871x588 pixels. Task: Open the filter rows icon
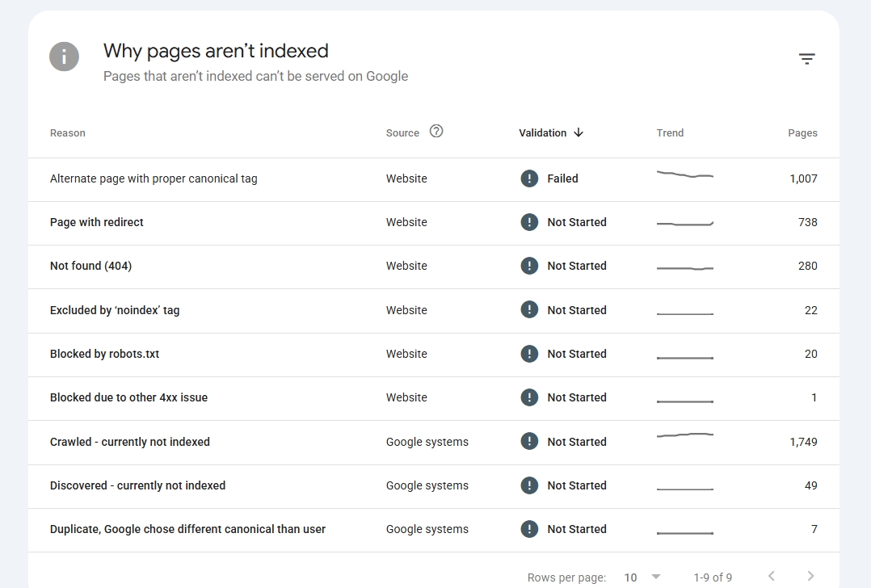coord(806,59)
